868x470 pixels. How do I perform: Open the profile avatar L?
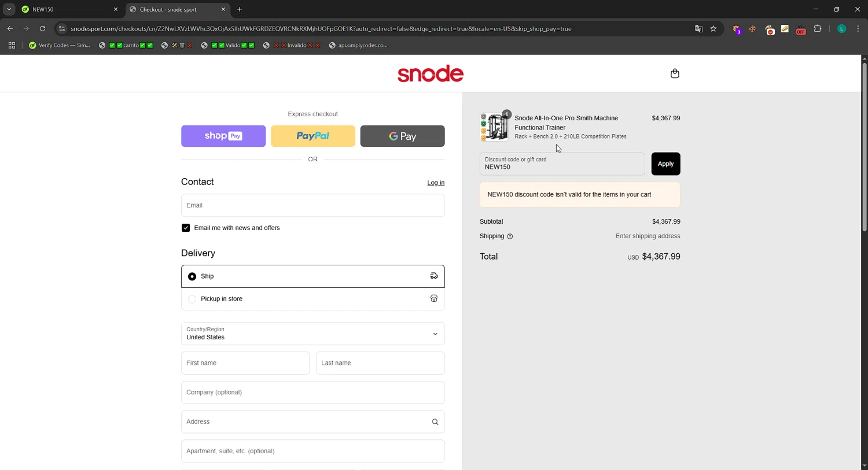(842, 28)
